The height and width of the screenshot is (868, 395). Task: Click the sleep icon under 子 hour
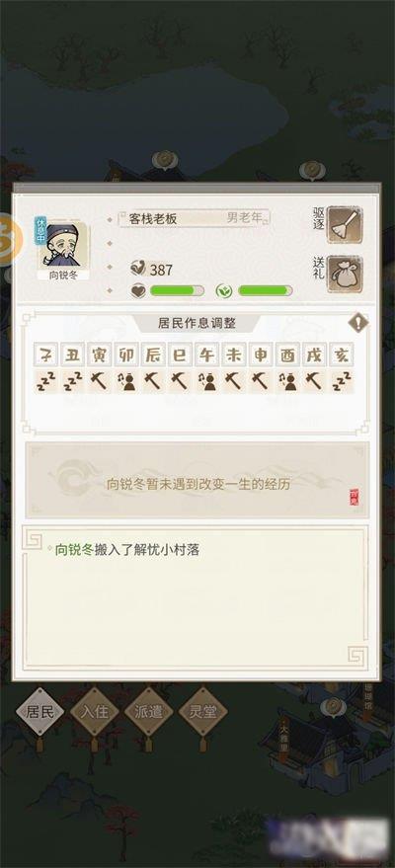[x=46, y=382]
